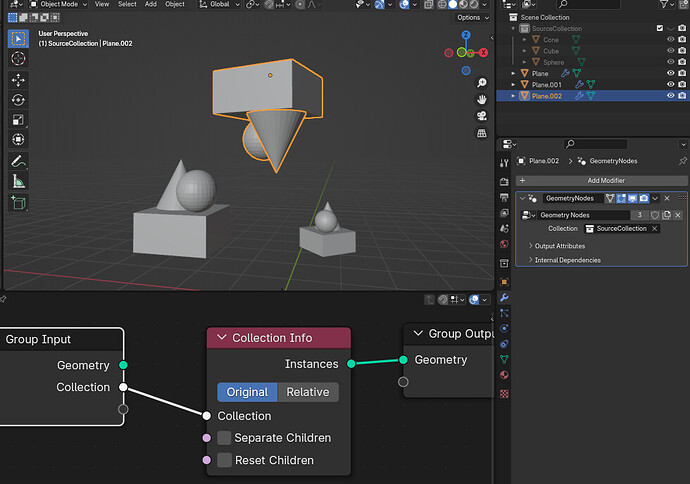The height and width of the screenshot is (484, 690).
Task: Open the Options dropdown in viewport
Action: click(473, 18)
